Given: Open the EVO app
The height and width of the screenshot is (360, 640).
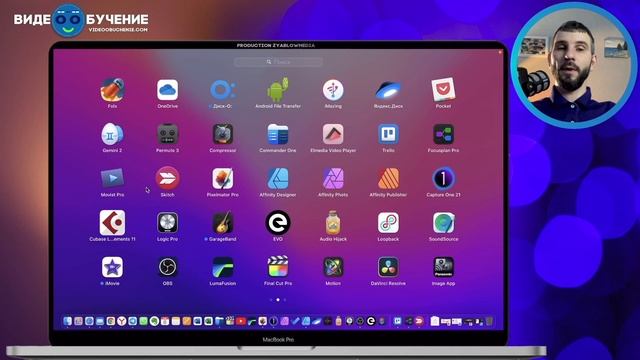Looking at the screenshot, I should pos(278,223).
